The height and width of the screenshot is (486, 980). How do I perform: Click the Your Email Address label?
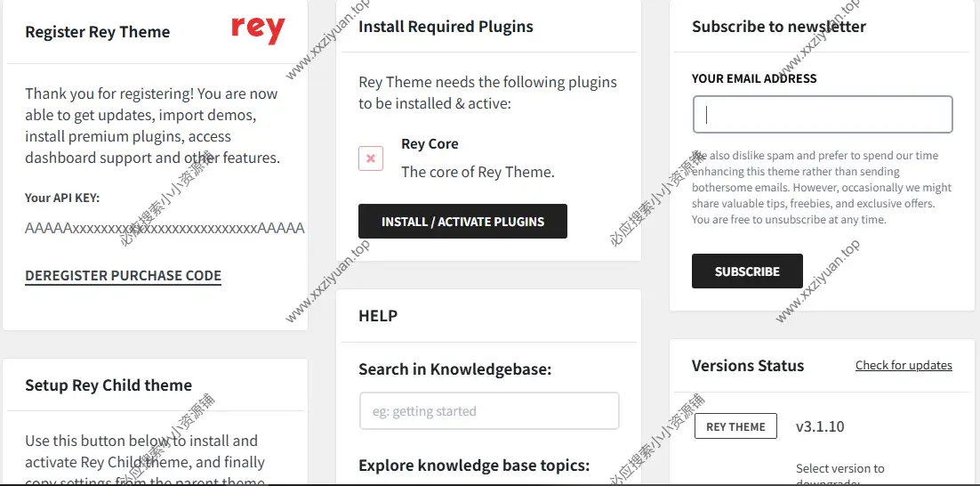(x=753, y=78)
